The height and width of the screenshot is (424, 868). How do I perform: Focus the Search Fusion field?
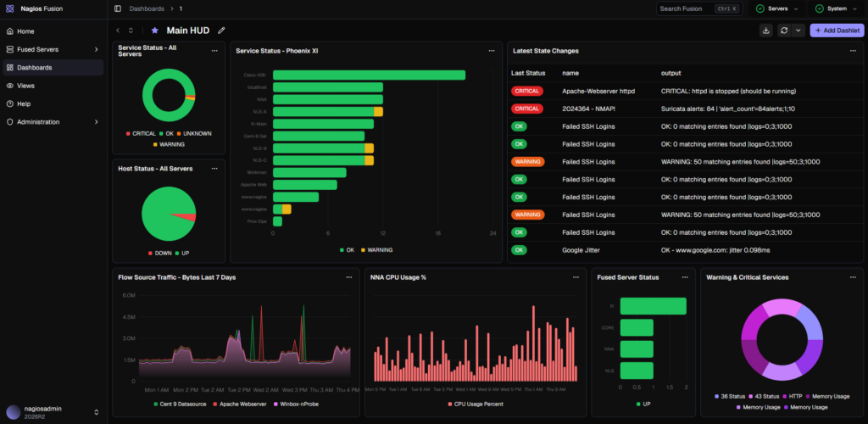coord(699,8)
